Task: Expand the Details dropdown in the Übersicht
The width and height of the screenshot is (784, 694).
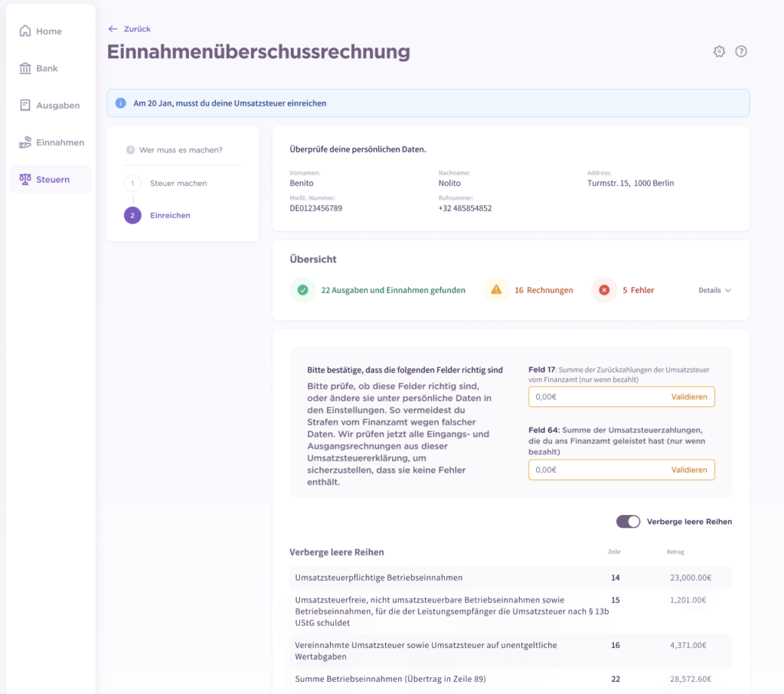Action: point(714,290)
